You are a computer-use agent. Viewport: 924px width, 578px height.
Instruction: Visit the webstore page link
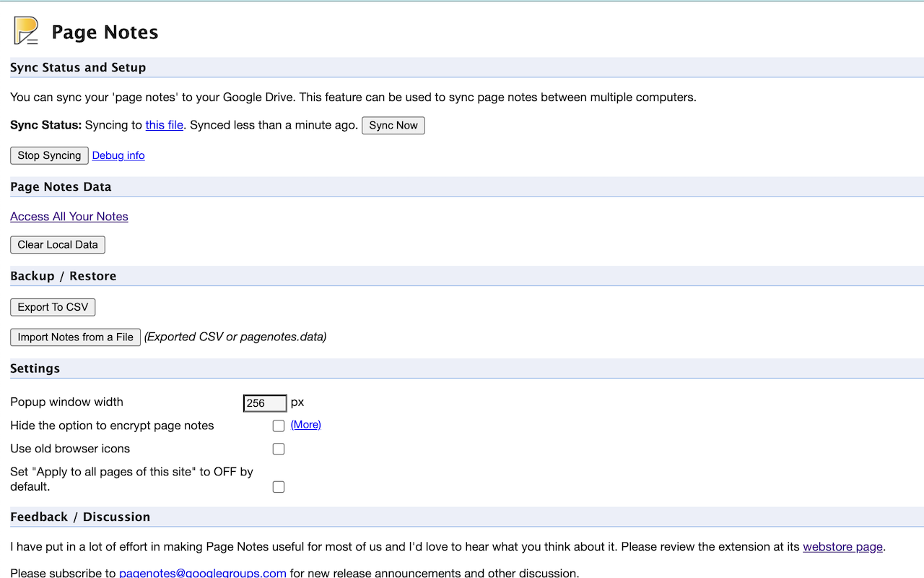point(842,547)
